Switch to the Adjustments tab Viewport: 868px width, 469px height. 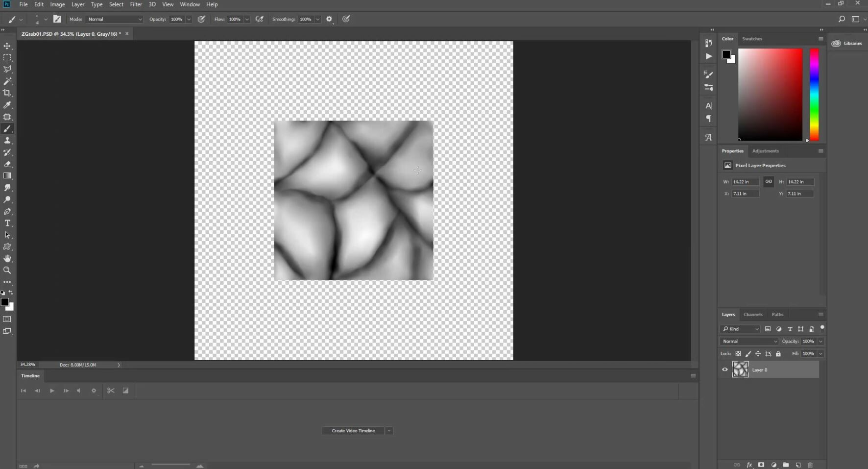coord(765,151)
